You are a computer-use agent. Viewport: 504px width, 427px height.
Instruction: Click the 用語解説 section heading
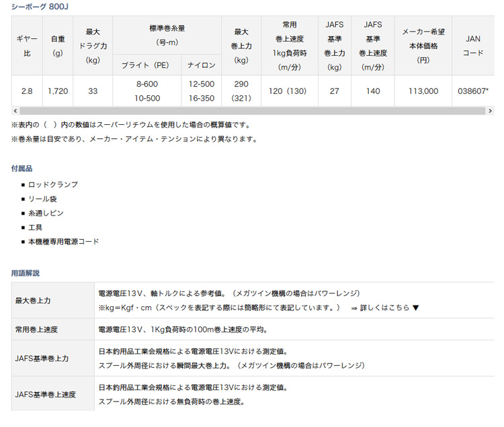pos(26,273)
